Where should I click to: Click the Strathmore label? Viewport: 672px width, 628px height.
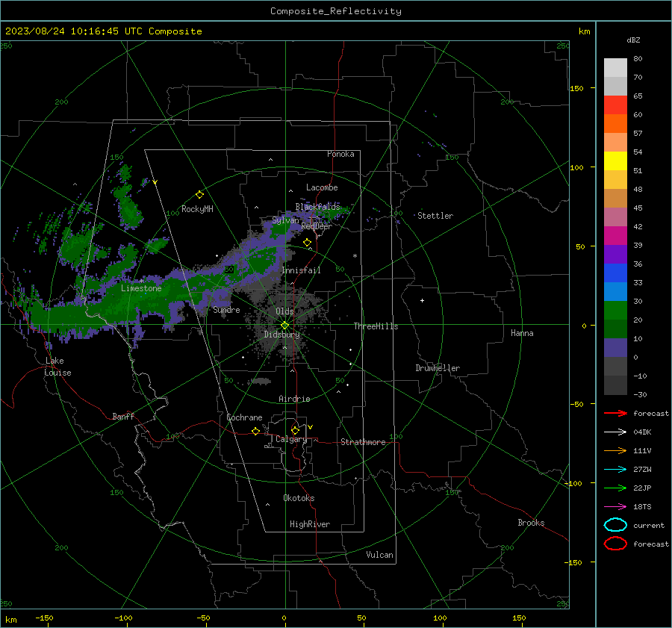coord(363,442)
